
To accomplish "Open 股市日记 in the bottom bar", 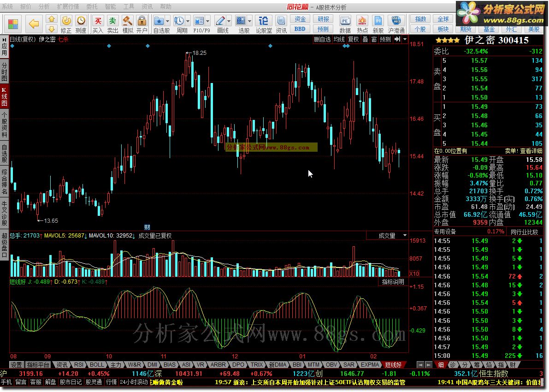I will pyautogui.click(x=71, y=382).
